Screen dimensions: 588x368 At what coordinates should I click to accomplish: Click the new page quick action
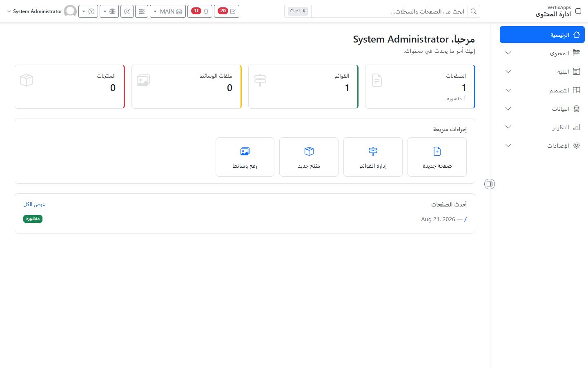click(x=437, y=157)
